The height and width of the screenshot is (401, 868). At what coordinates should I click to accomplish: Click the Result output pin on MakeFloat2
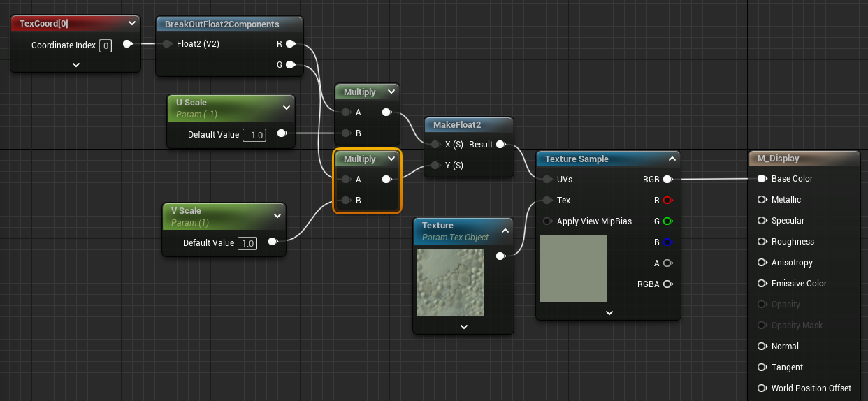pyautogui.click(x=501, y=144)
